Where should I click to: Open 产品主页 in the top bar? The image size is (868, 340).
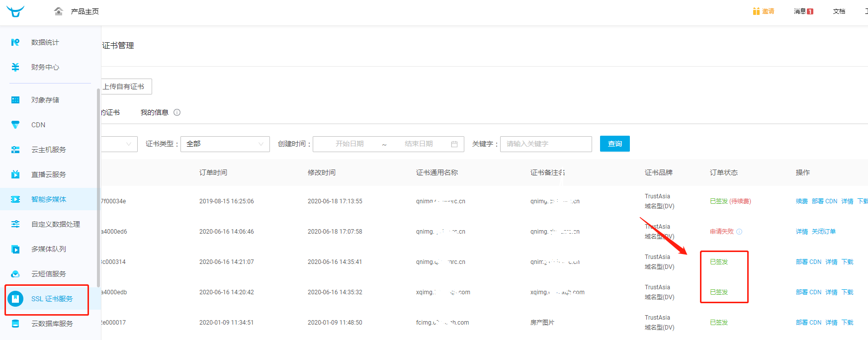tap(85, 11)
